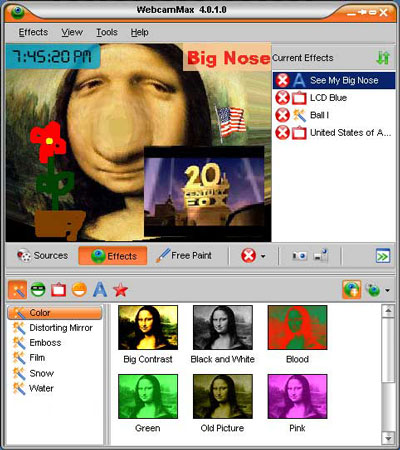Click the green eye webcam icon at right
Viewport: 400px width, 450px height.
tap(373, 290)
